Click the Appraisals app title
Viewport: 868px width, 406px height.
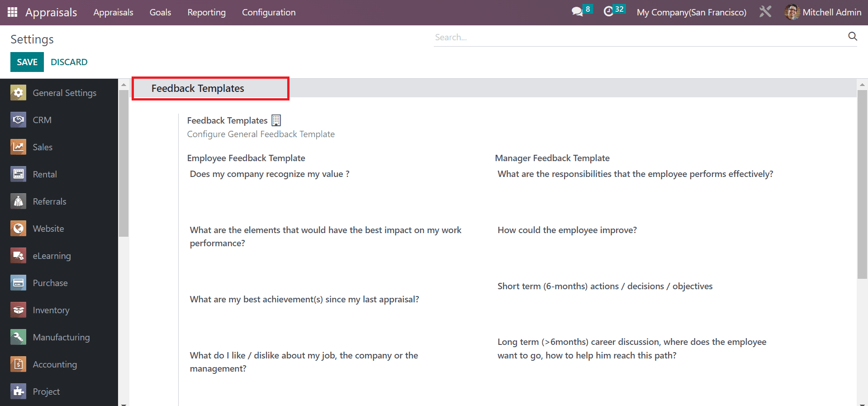[51, 12]
